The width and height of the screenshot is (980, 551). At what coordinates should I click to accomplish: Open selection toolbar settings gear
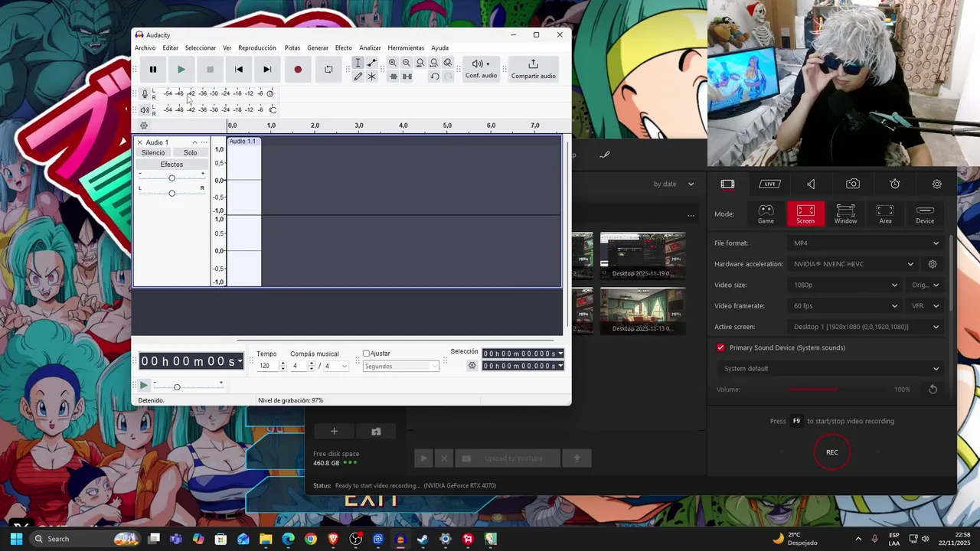click(x=472, y=366)
